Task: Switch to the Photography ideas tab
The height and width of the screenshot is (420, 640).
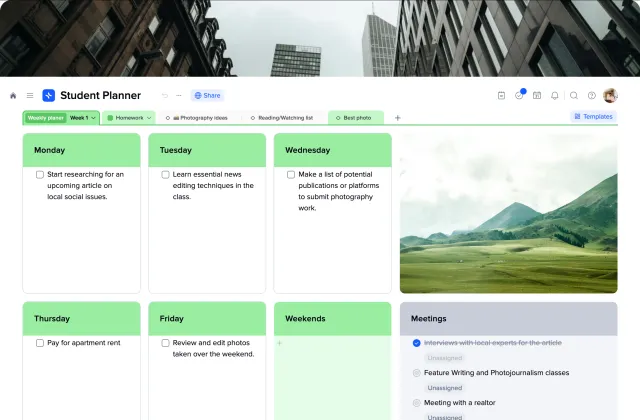Action: pos(197,118)
